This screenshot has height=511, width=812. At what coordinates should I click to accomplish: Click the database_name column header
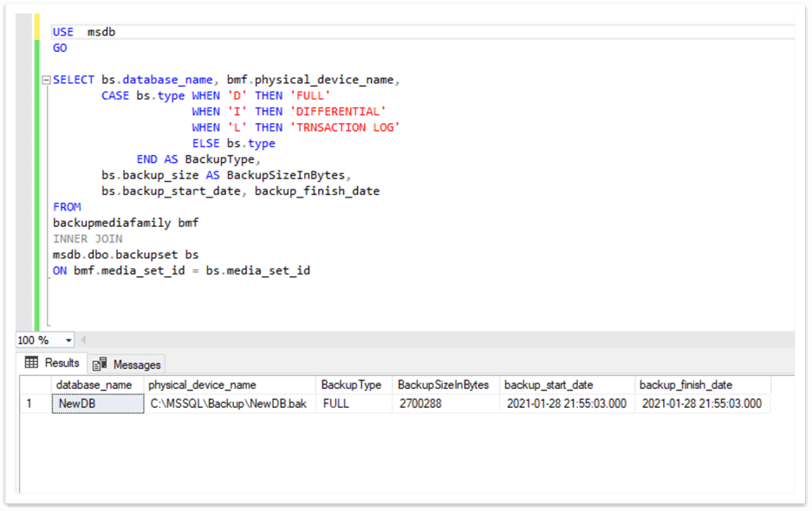[x=94, y=385]
